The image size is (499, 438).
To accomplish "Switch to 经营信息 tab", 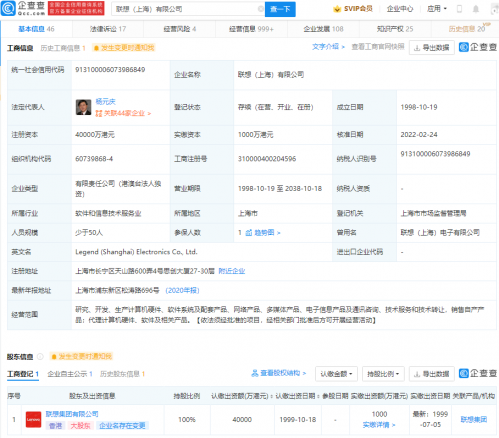I will tap(251, 29).
